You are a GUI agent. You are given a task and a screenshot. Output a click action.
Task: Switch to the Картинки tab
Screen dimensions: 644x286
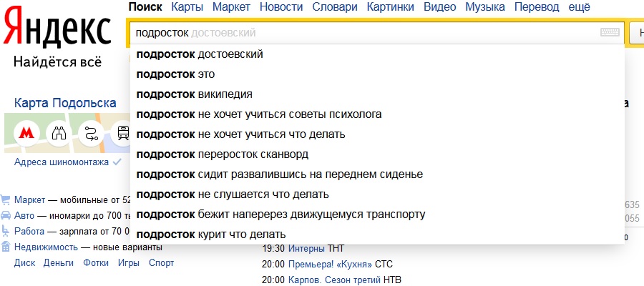point(390,7)
